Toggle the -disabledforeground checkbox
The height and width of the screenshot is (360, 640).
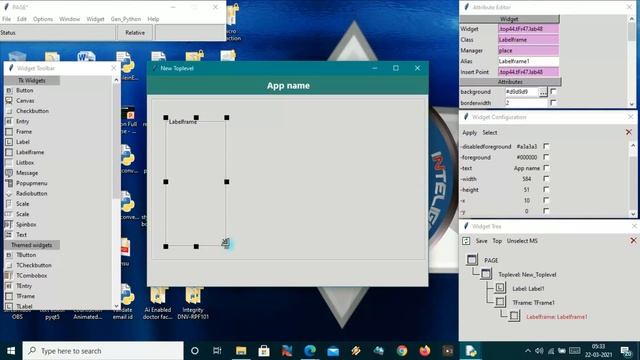546,146
